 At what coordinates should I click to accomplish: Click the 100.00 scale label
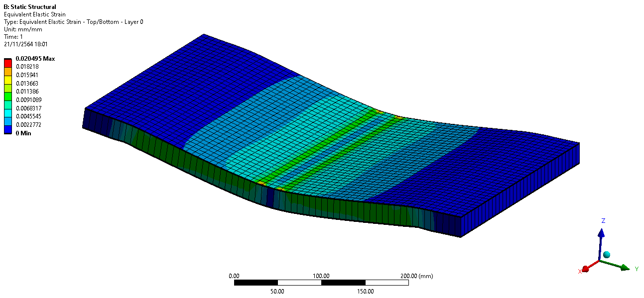tap(321, 276)
